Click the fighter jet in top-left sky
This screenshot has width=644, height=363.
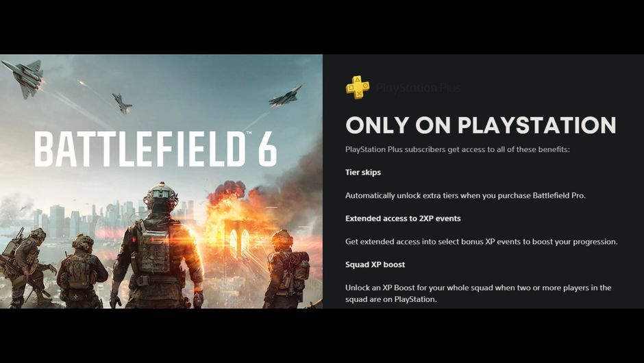pos(24,78)
